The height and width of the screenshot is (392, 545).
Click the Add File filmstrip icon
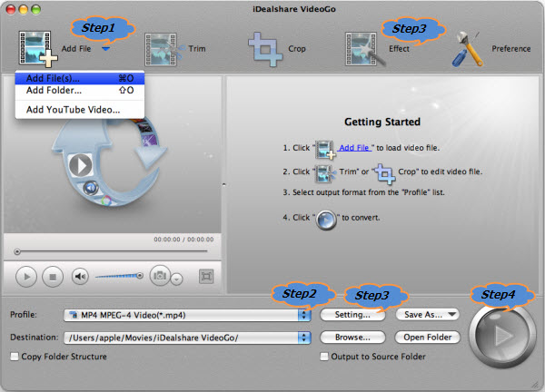pos(37,49)
